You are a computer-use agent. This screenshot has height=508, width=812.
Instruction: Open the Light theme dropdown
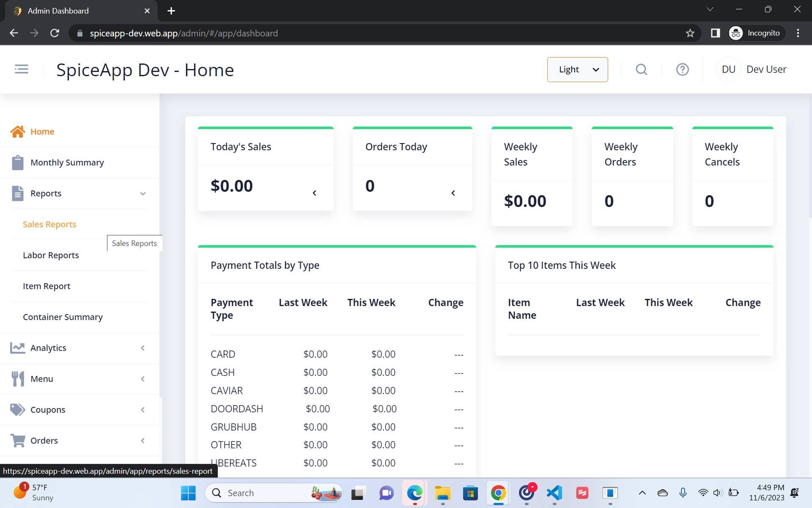[577, 69]
